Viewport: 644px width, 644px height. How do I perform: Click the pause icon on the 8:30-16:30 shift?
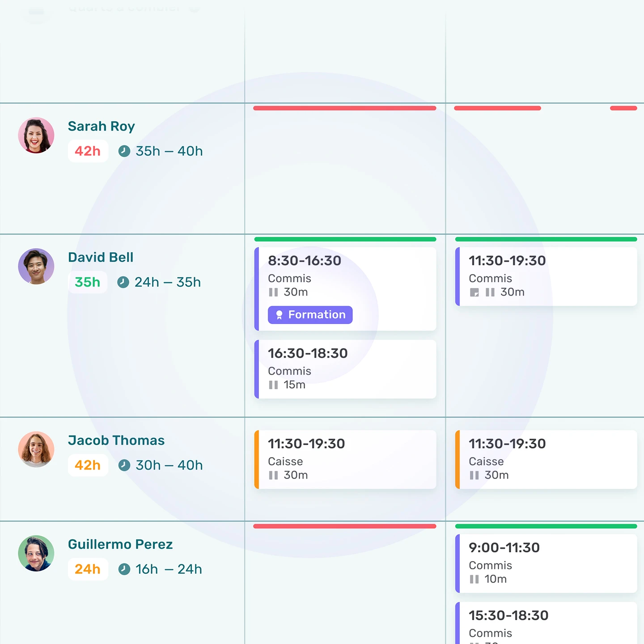point(273,292)
